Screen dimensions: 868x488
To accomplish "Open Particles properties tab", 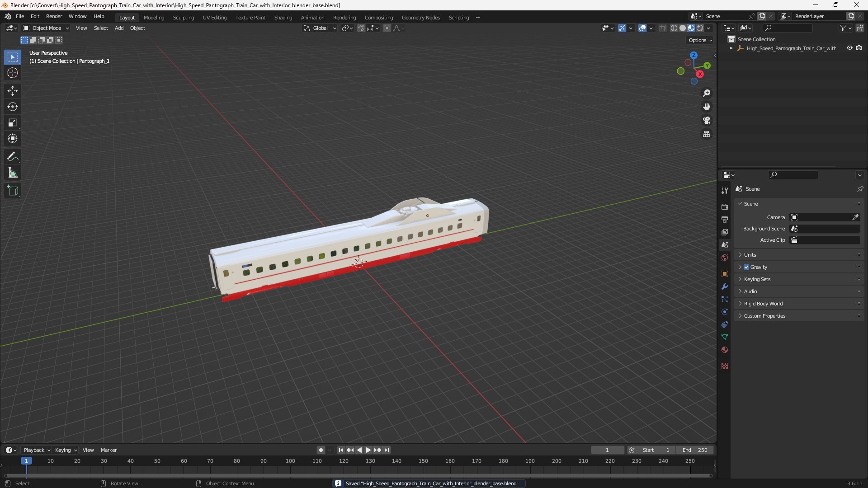I will pyautogui.click(x=725, y=299).
